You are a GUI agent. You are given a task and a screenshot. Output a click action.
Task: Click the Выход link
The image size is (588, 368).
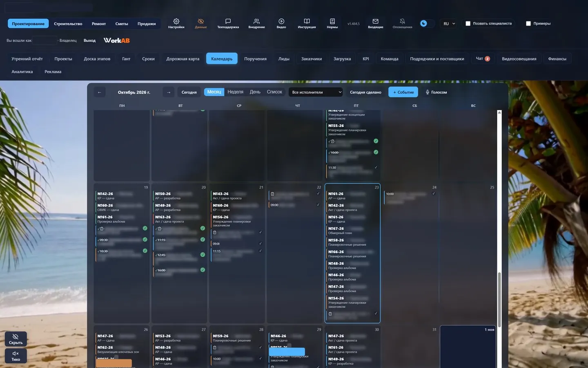[89, 40]
